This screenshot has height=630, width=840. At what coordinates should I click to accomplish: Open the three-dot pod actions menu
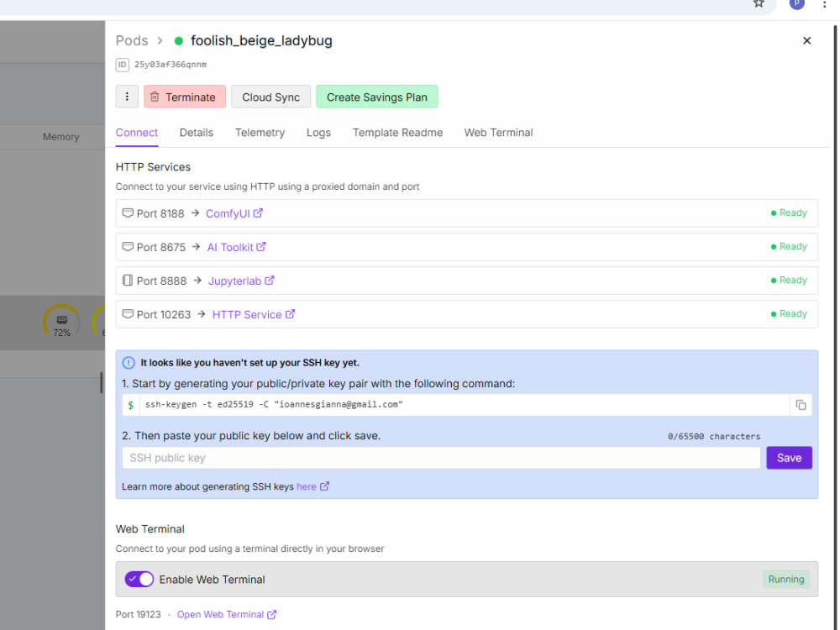pos(127,97)
